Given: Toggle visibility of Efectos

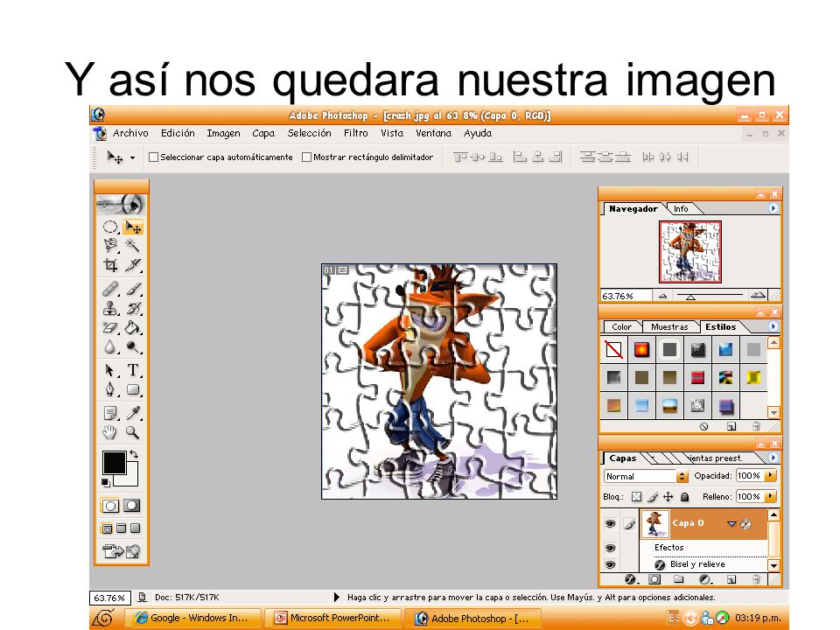Looking at the screenshot, I should [610, 548].
